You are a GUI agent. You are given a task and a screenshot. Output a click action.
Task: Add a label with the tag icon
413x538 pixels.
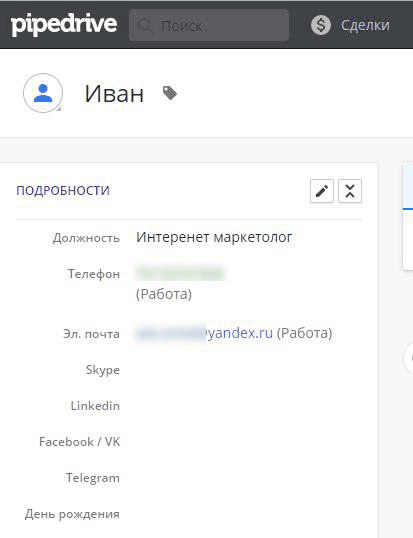click(170, 93)
